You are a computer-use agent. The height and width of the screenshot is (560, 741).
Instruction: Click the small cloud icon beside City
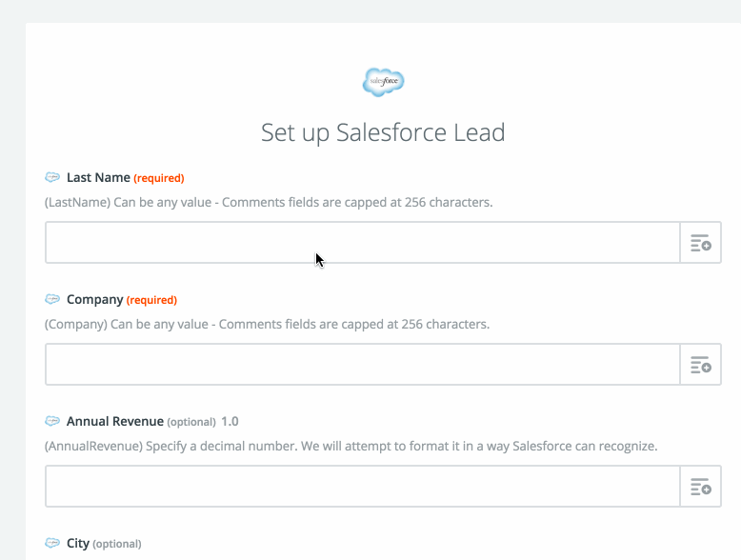tap(52, 543)
